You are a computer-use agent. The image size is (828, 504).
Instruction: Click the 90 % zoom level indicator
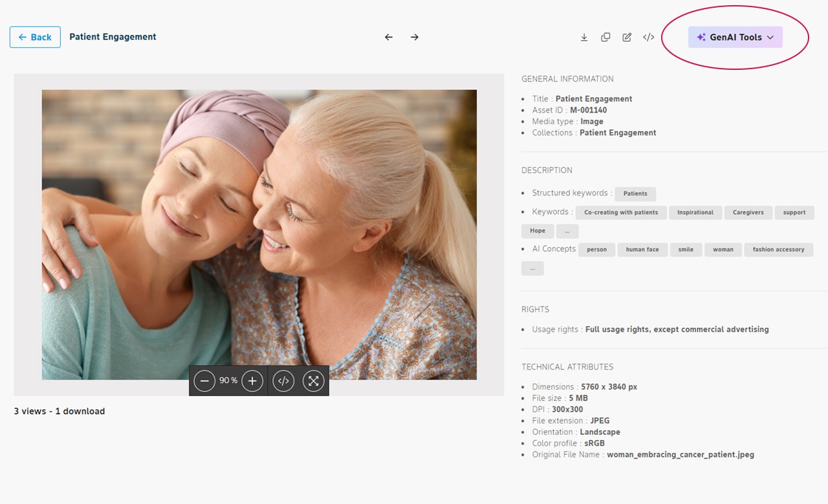228,380
